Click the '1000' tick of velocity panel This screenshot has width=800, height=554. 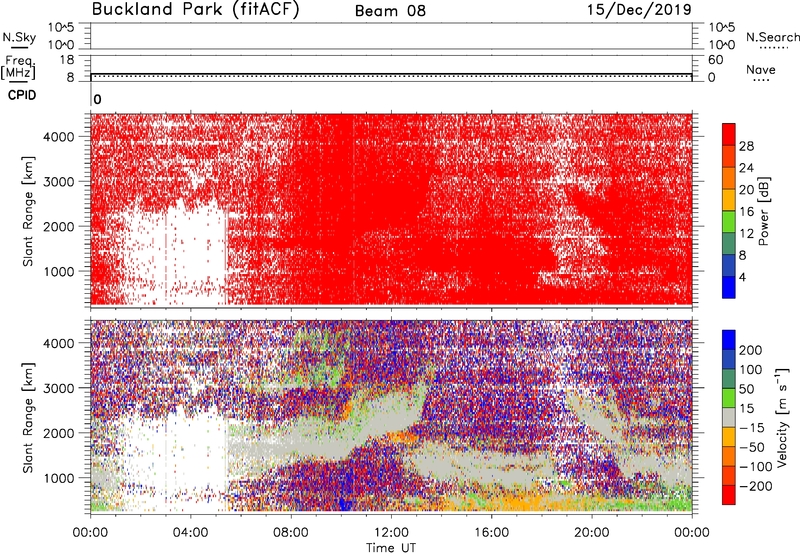pyautogui.click(x=59, y=478)
